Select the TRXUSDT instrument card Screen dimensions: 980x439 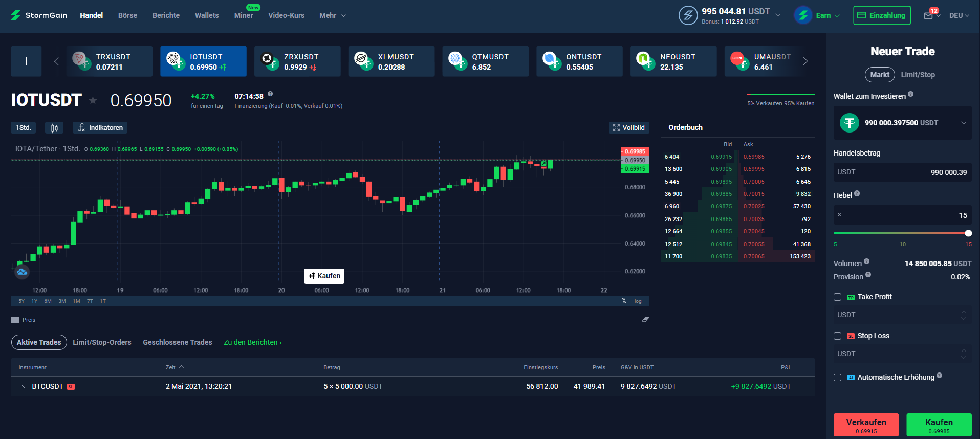tap(110, 61)
